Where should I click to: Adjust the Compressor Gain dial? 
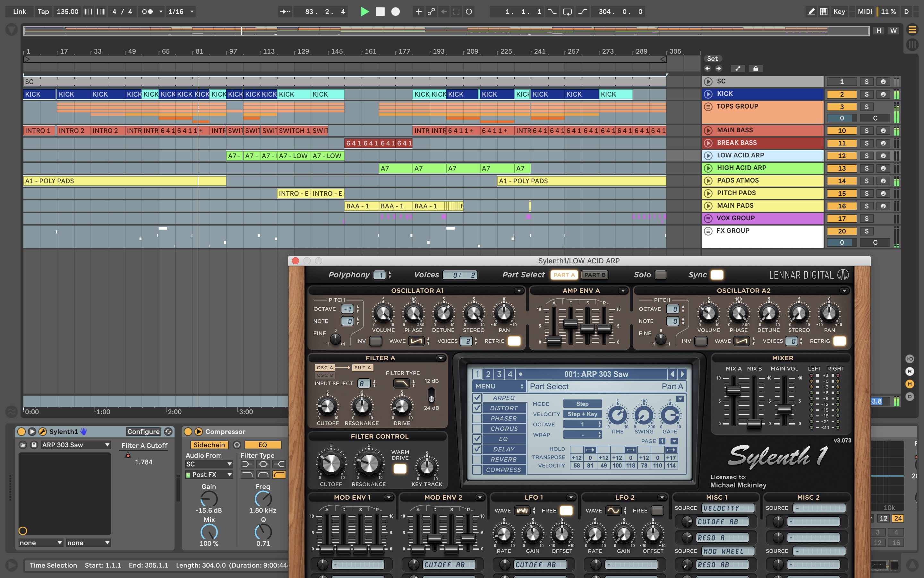point(209,499)
